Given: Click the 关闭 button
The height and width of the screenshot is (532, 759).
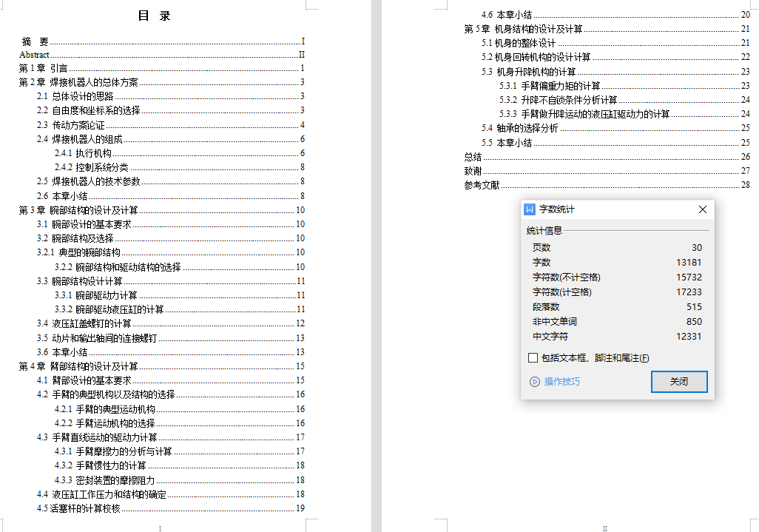Looking at the screenshot, I should click(678, 382).
